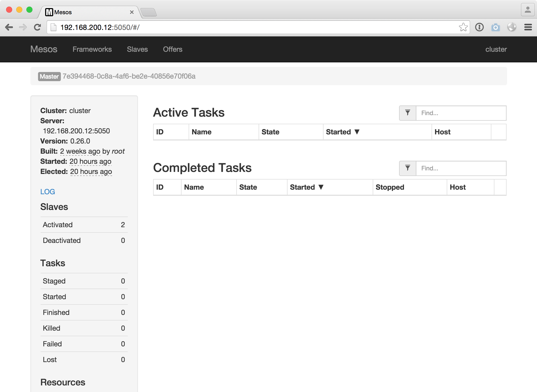Close the Mesos browser tab
This screenshot has height=392, width=537.
(x=132, y=12)
